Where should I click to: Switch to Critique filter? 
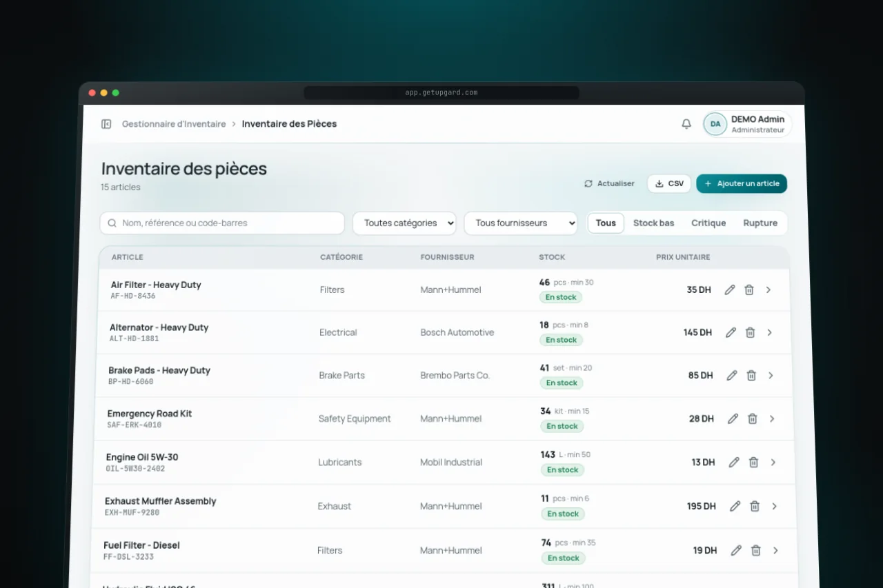[x=708, y=223]
